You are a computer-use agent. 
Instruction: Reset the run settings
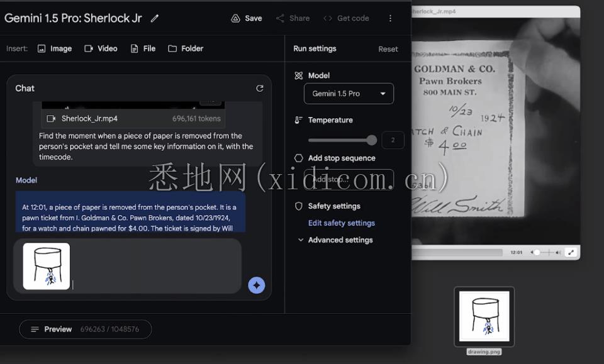[x=388, y=49]
